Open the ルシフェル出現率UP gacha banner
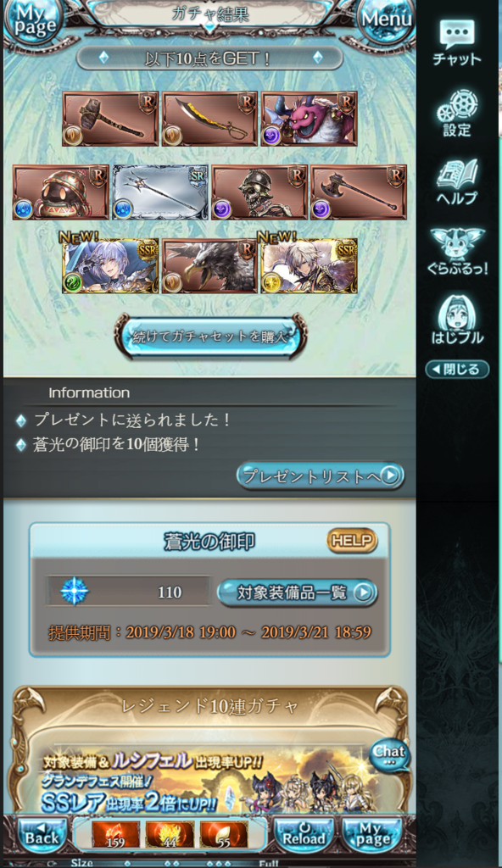502x868 pixels. pos(209,780)
